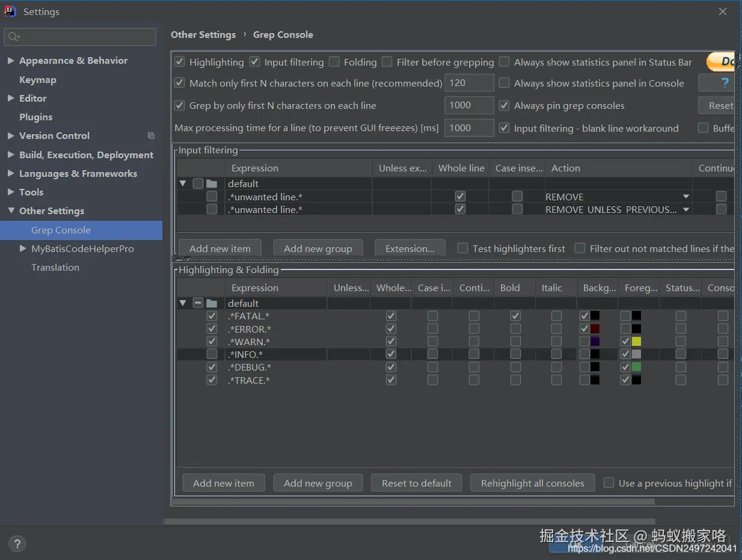Viewport: 742px width, 560px height.
Task: Enable the .*INFO.* highlighting row checkbox
Action: click(x=212, y=354)
